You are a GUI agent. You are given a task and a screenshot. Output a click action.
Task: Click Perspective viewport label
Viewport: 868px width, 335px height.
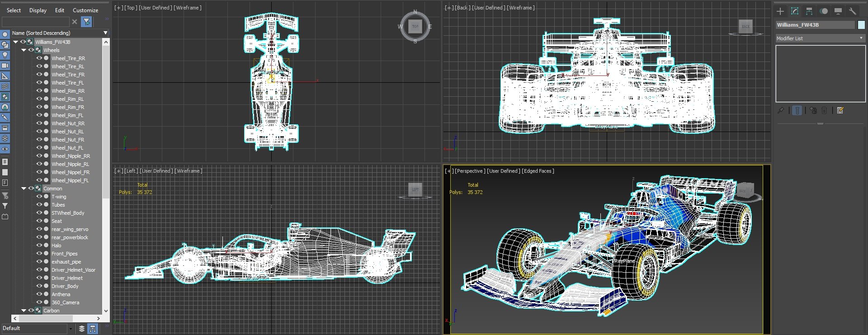tap(469, 171)
